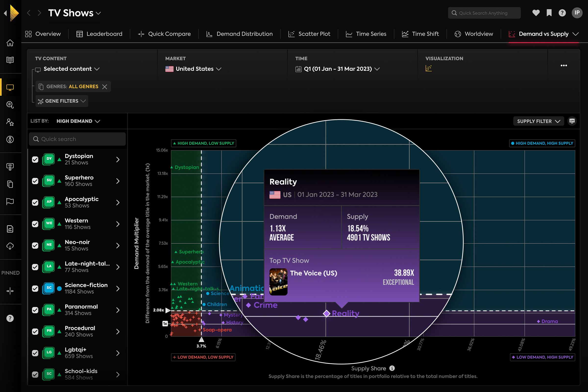The image size is (588, 392).
Task: Click the High Demand, Low Supply legend
Action: coord(204,143)
